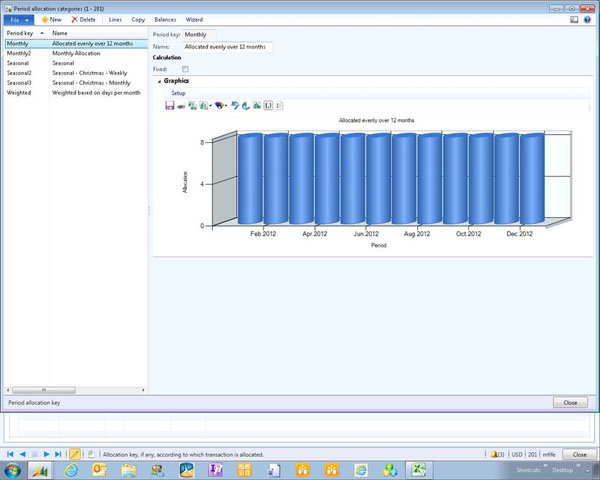Go to first record navigation arrow
The height and width of the screenshot is (480, 600).
tap(10, 454)
